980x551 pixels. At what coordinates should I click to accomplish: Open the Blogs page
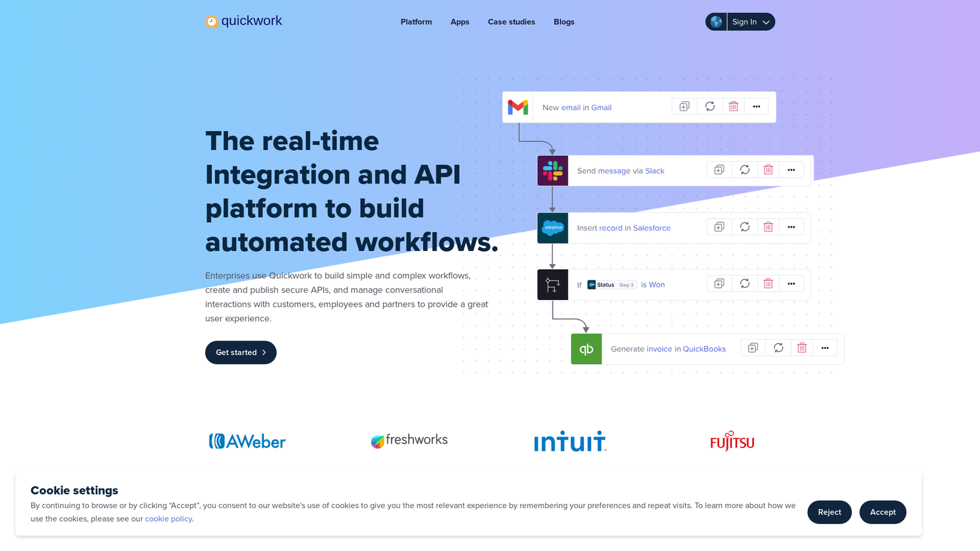pos(564,22)
